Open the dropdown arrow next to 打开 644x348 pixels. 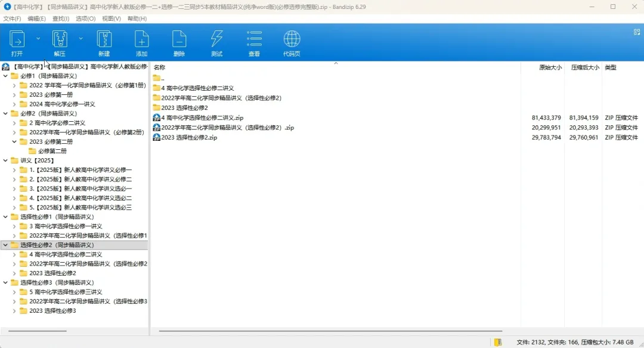[x=38, y=39]
